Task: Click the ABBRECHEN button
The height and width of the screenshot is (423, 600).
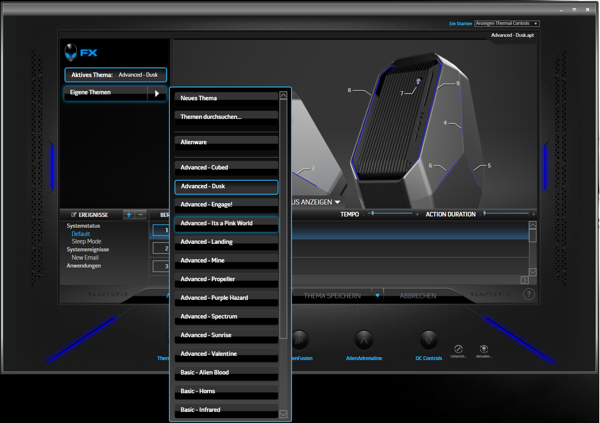Action: tap(418, 296)
